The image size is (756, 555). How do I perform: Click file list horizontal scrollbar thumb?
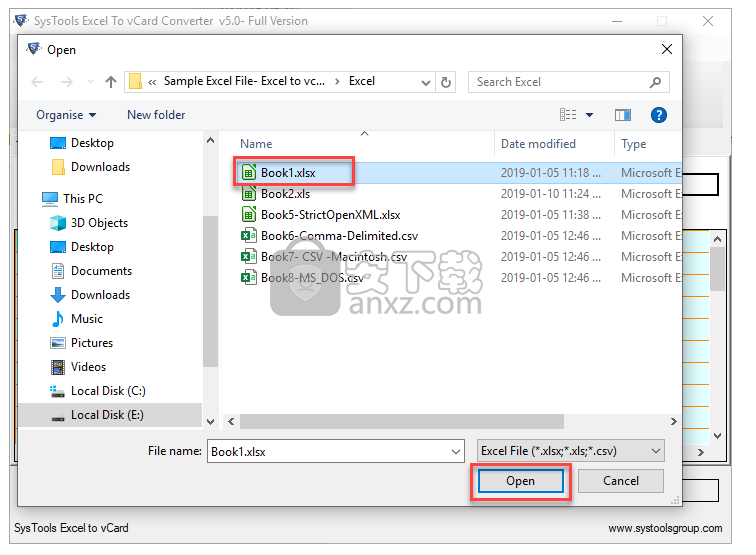402,421
